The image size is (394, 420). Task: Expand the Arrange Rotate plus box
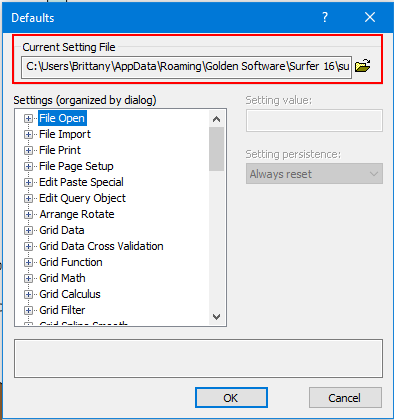[28, 214]
